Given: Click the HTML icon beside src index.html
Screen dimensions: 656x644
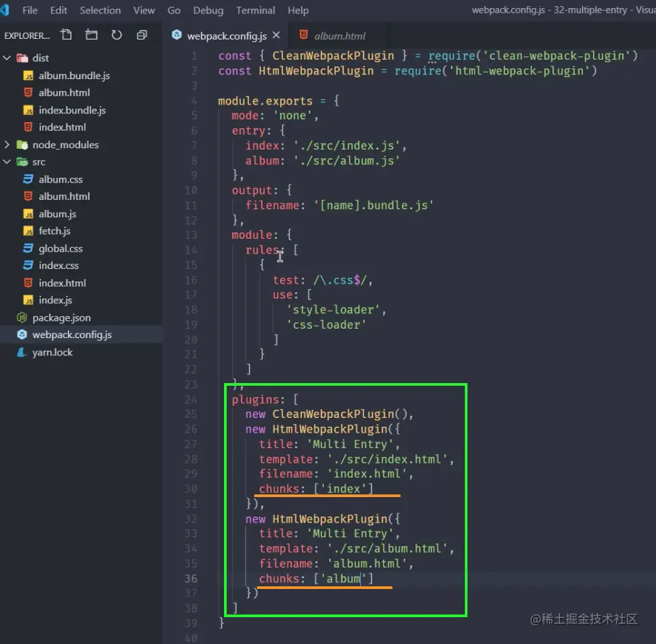Looking at the screenshot, I should (28, 283).
